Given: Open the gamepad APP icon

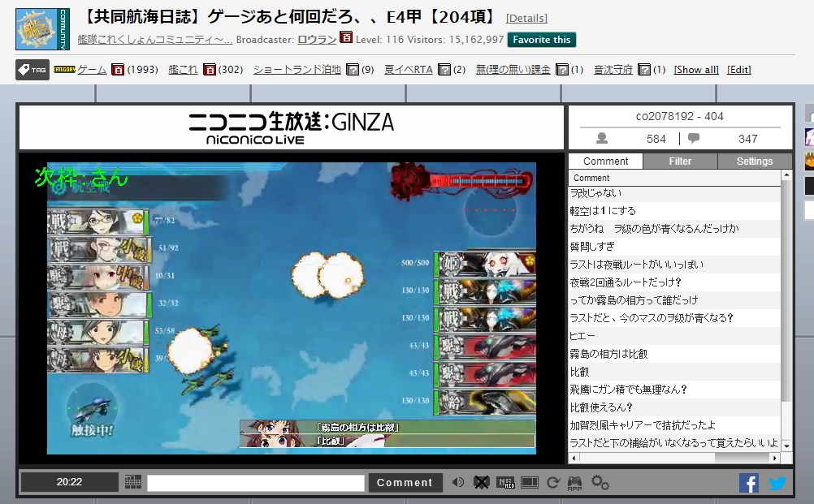Looking at the screenshot, I should tap(574, 483).
